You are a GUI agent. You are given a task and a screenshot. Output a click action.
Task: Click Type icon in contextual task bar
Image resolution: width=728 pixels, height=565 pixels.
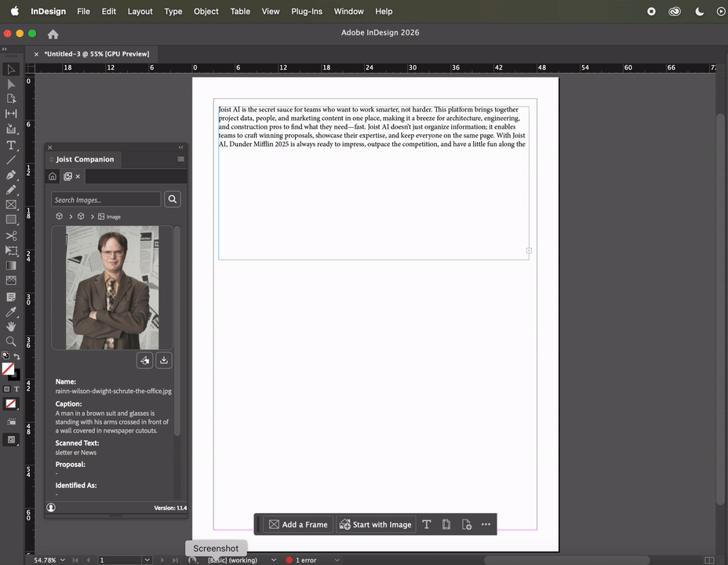427,525
